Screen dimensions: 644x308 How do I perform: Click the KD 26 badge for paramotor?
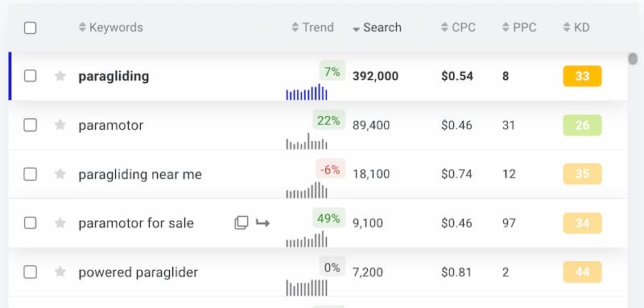[582, 125]
